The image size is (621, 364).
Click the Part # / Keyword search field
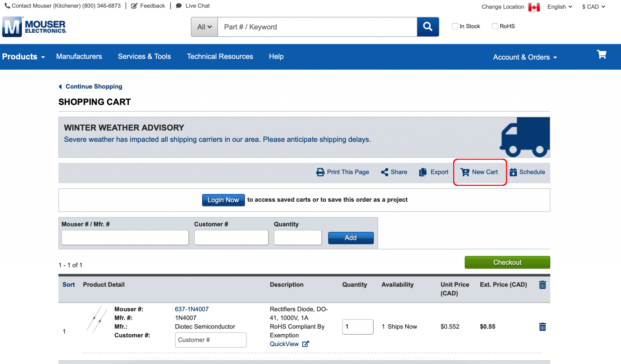click(x=317, y=27)
